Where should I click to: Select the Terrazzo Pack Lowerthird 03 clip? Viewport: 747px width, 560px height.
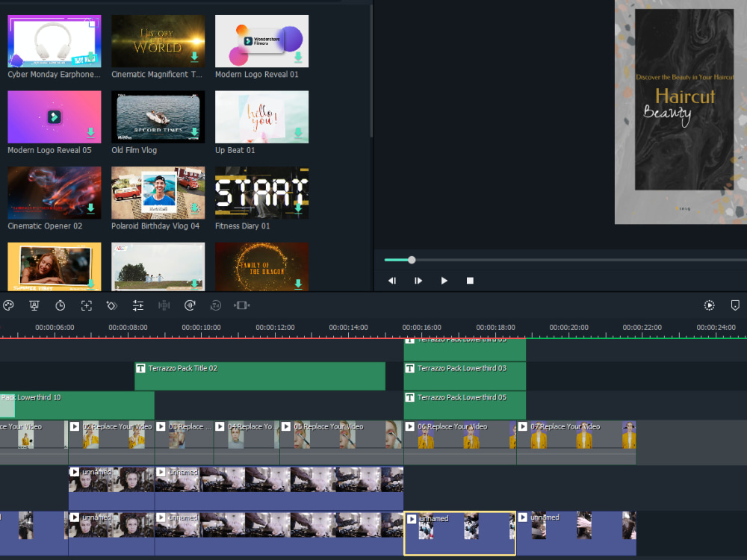pos(465,376)
